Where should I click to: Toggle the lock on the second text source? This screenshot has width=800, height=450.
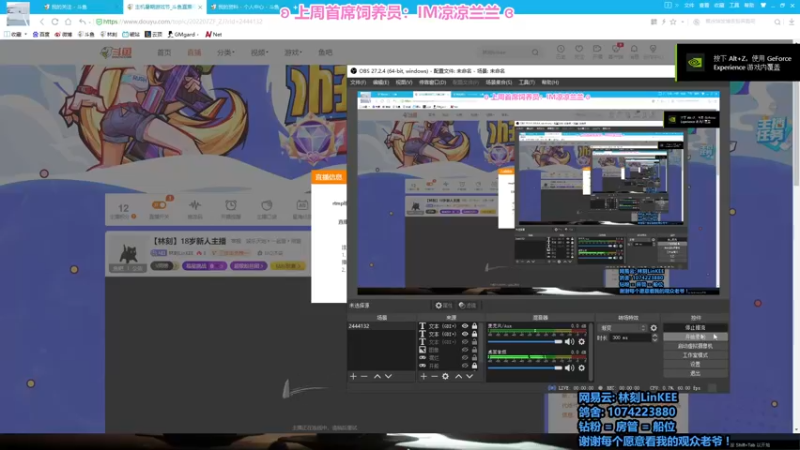click(x=474, y=334)
